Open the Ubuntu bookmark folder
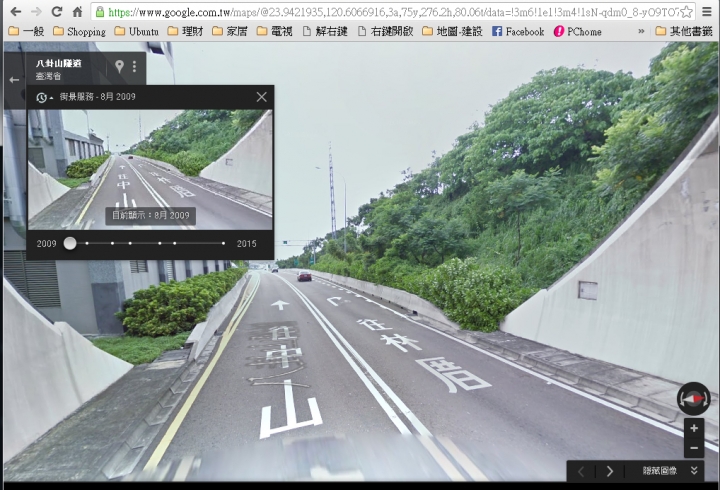The image size is (720, 490). click(x=136, y=32)
